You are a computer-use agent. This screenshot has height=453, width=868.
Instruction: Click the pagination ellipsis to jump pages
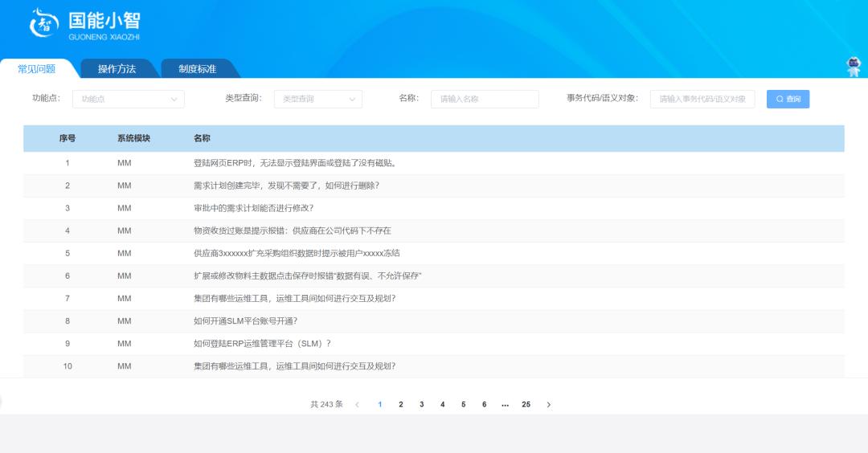(505, 405)
